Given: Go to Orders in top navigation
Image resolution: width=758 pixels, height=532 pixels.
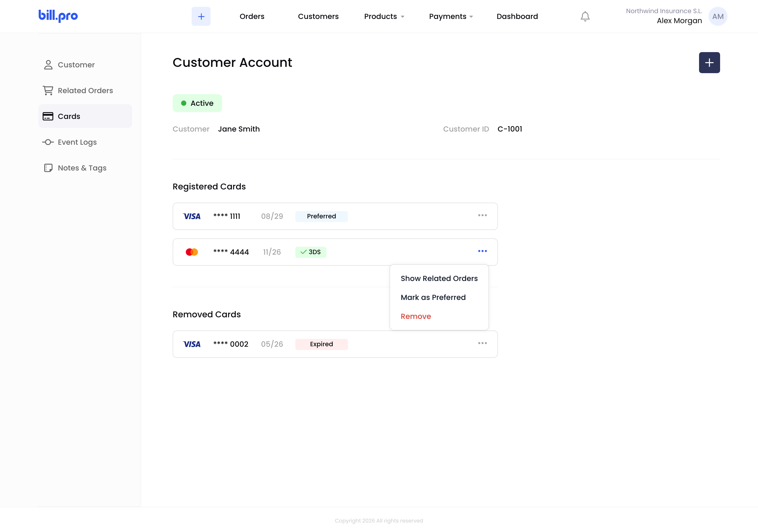Looking at the screenshot, I should tap(252, 16).
